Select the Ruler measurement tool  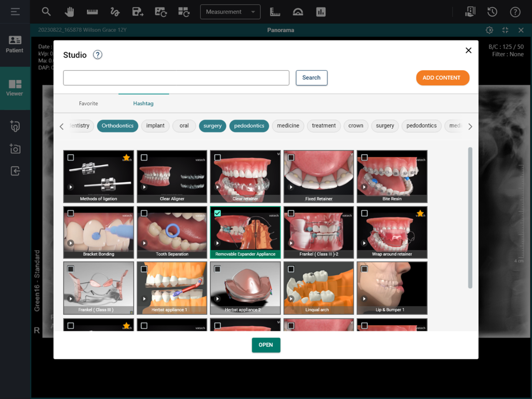(92, 11)
